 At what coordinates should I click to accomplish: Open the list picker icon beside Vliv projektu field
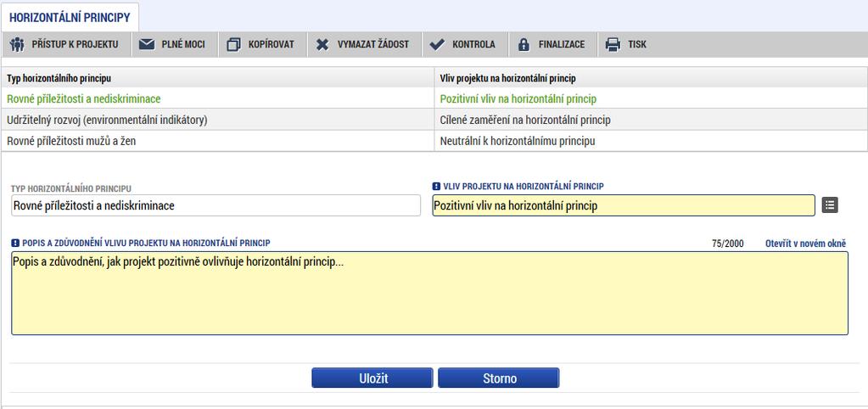click(x=830, y=205)
